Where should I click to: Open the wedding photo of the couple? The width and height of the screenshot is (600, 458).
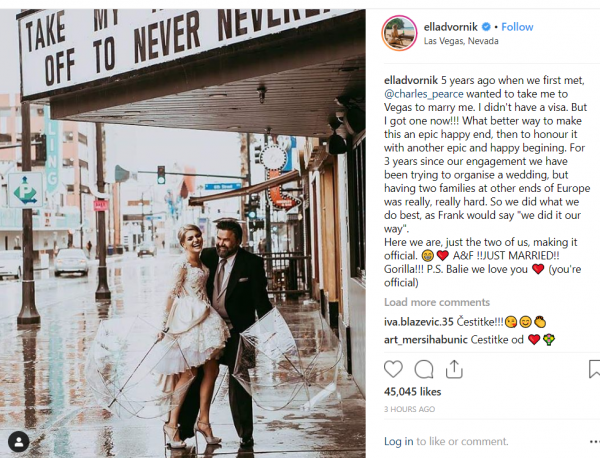click(x=183, y=233)
